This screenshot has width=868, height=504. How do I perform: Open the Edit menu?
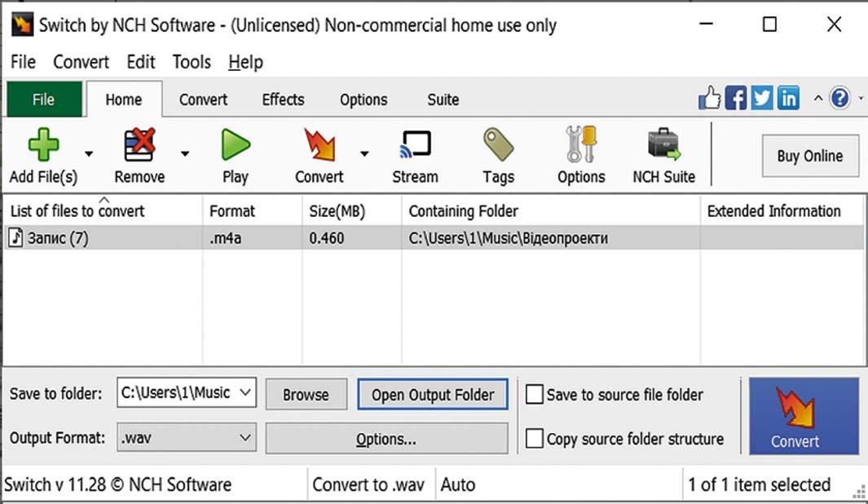coord(141,61)
